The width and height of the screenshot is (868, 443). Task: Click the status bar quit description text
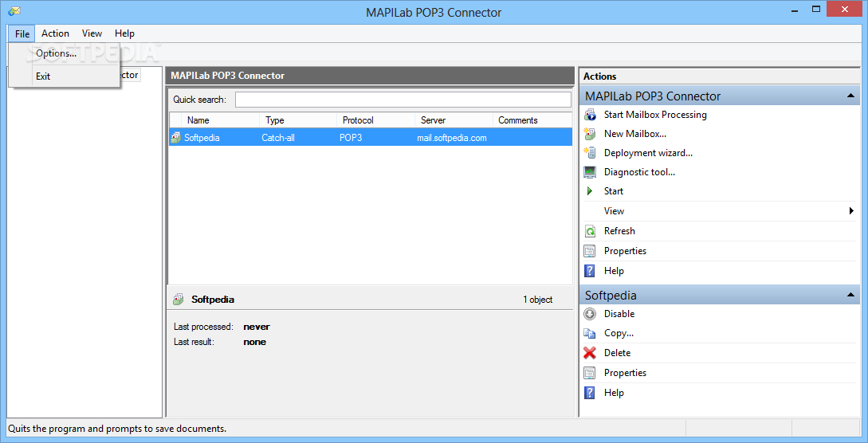pos(117,429)
